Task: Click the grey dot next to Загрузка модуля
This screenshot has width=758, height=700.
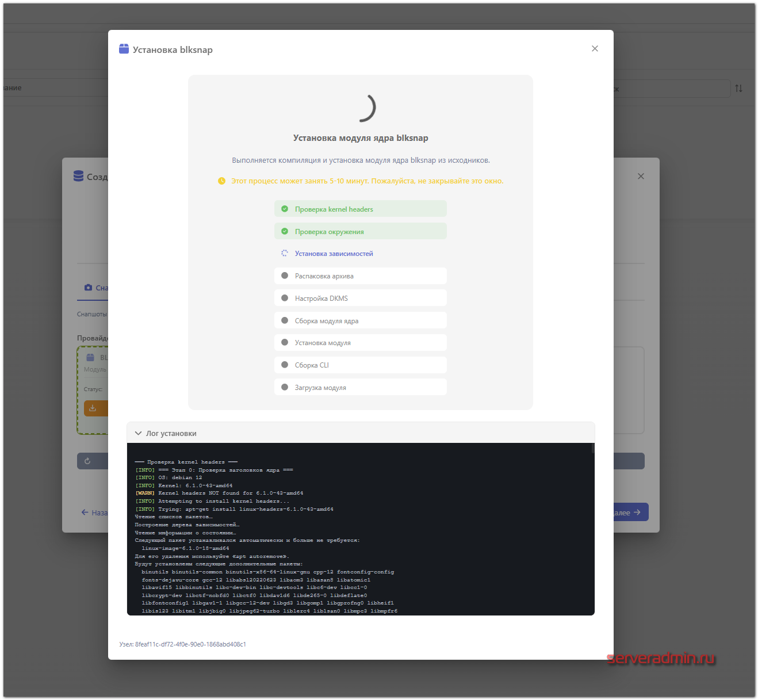Action: [x=285, y=387]
